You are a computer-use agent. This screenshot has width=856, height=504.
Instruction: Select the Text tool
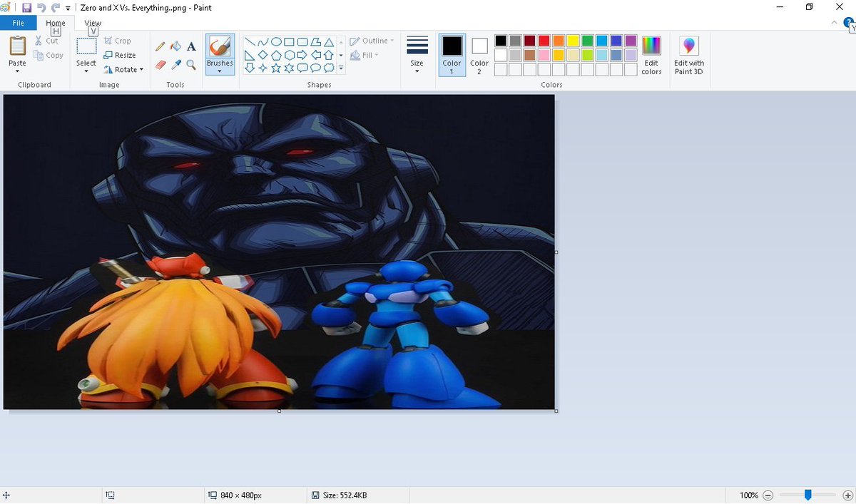click(191, 46)
